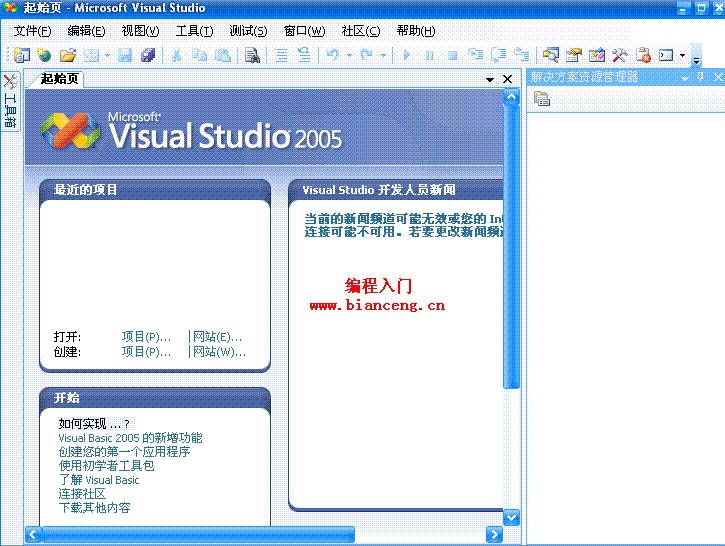Viewport: 725px width, 546px height.
Task: Open the Object Browser toolbar icon
Action: 597,55
